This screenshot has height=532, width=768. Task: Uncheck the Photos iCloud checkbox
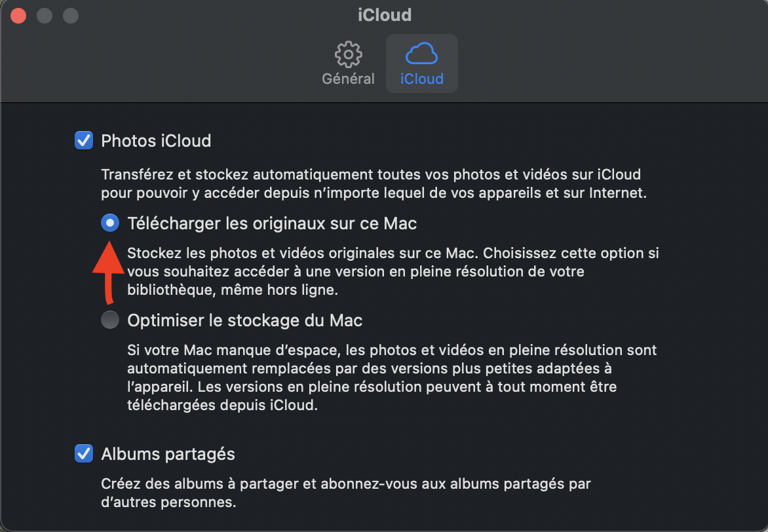point(84,140)
